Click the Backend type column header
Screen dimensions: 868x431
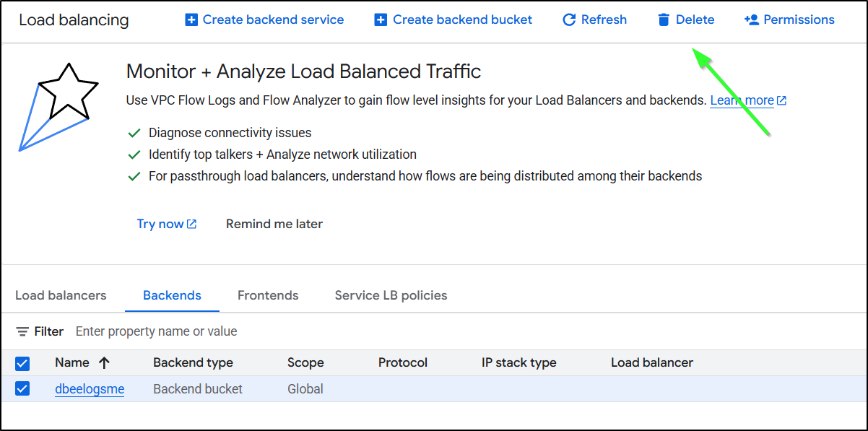(193, 363)
